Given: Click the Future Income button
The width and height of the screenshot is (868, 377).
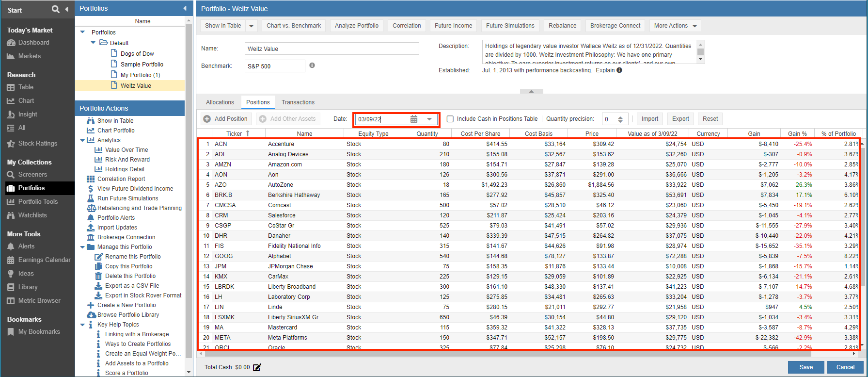Looking at the screenshot, I should [453, 26].
